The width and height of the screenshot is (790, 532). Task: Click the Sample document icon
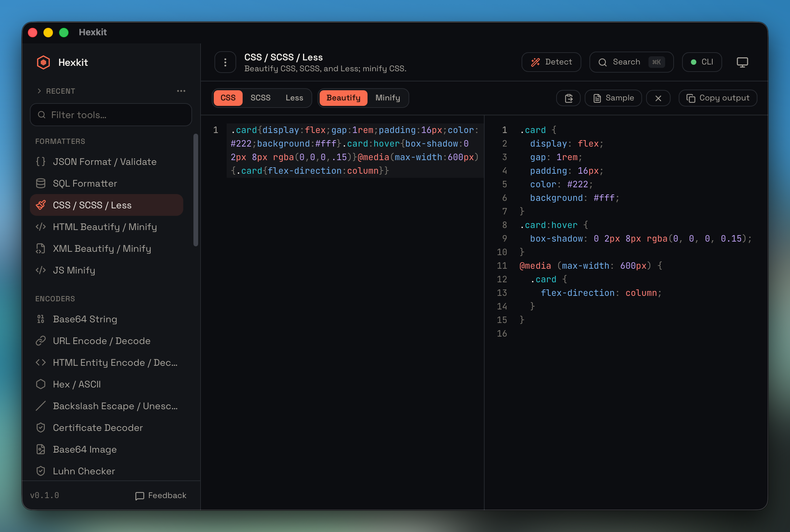click(597, 98)
